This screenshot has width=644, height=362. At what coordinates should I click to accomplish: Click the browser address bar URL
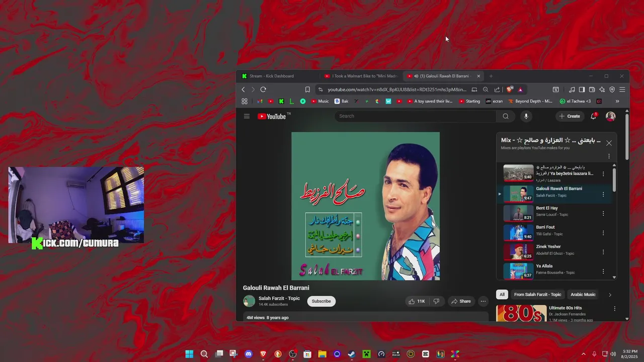coord(397,89)
